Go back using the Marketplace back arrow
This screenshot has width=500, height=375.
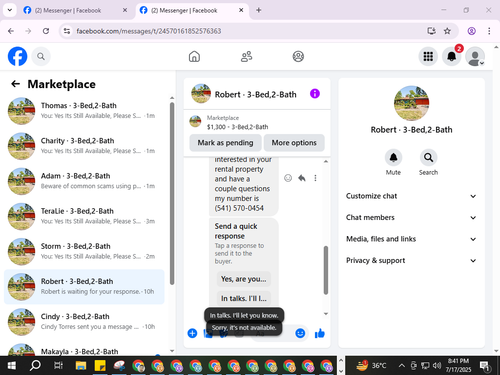(16, 84)
